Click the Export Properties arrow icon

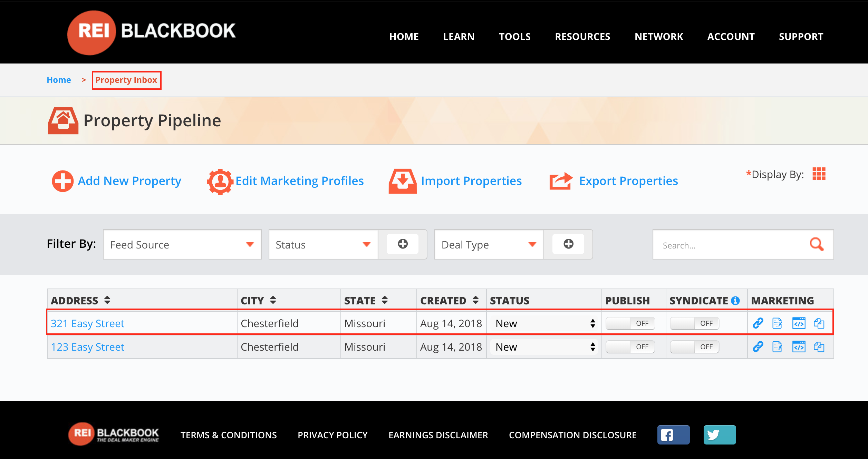pos(561,181)
